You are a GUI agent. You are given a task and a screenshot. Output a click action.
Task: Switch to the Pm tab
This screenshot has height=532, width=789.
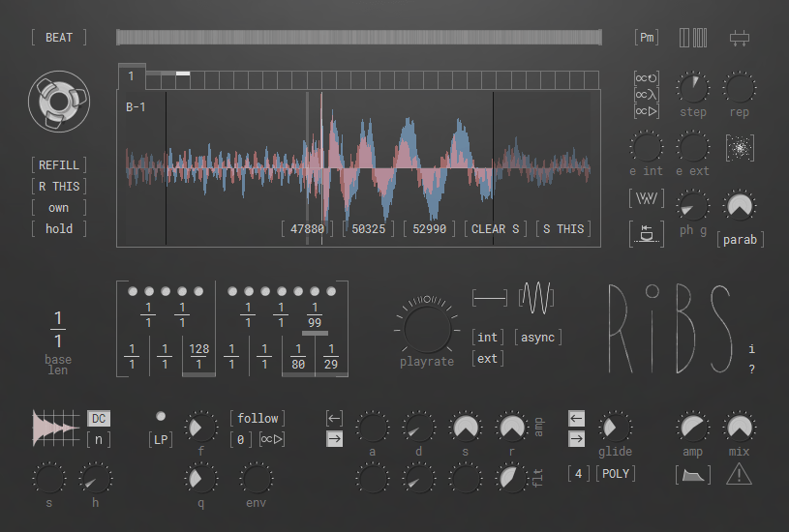(x=646, y=38)
